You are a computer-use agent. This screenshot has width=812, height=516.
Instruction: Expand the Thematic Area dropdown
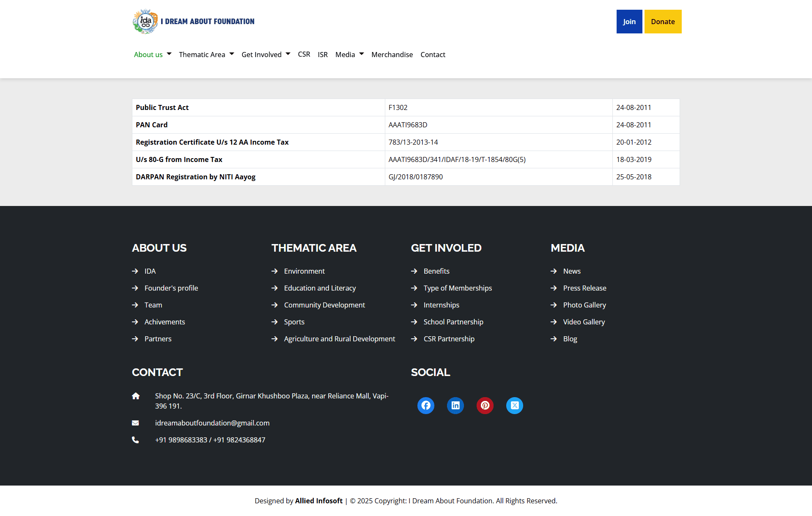pos(206,55)
